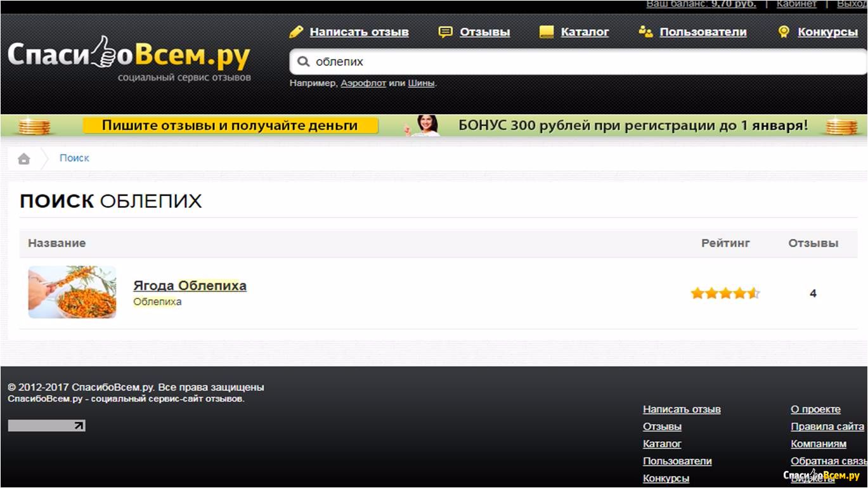868x488 pixels.
Task: Open footer link Написать отзыв
Action: click(x=682, y=409)
